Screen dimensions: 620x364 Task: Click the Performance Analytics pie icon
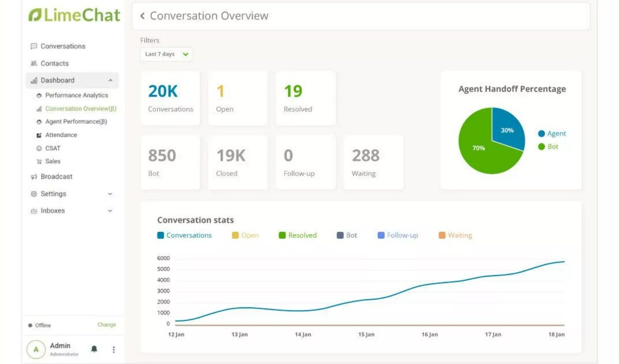(x=39, y=96)
